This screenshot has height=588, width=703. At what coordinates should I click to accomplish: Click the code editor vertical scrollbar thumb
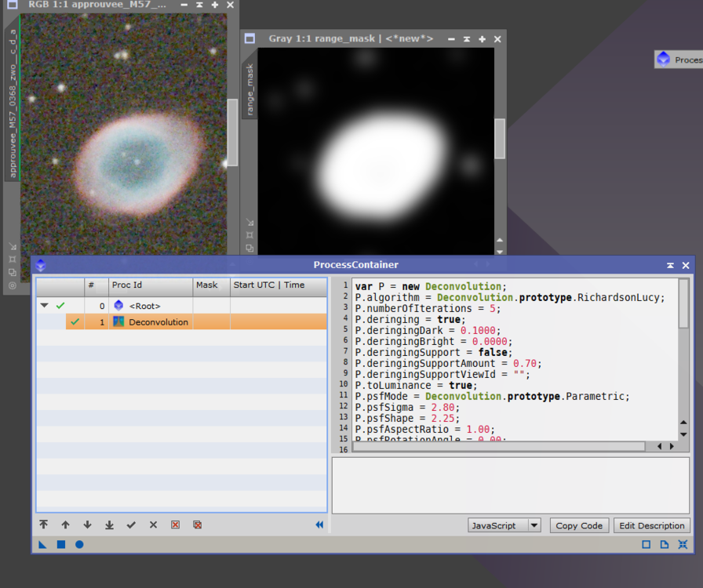point(683,304)
